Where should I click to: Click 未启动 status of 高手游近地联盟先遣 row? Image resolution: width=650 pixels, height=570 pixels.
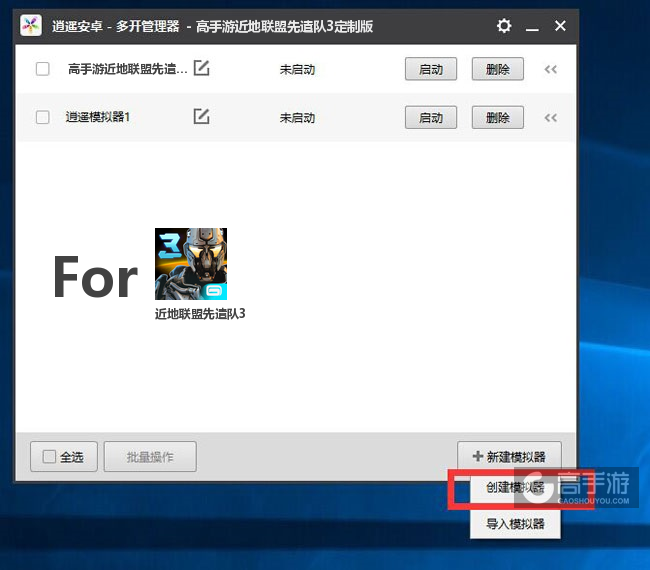pos(297,69)
